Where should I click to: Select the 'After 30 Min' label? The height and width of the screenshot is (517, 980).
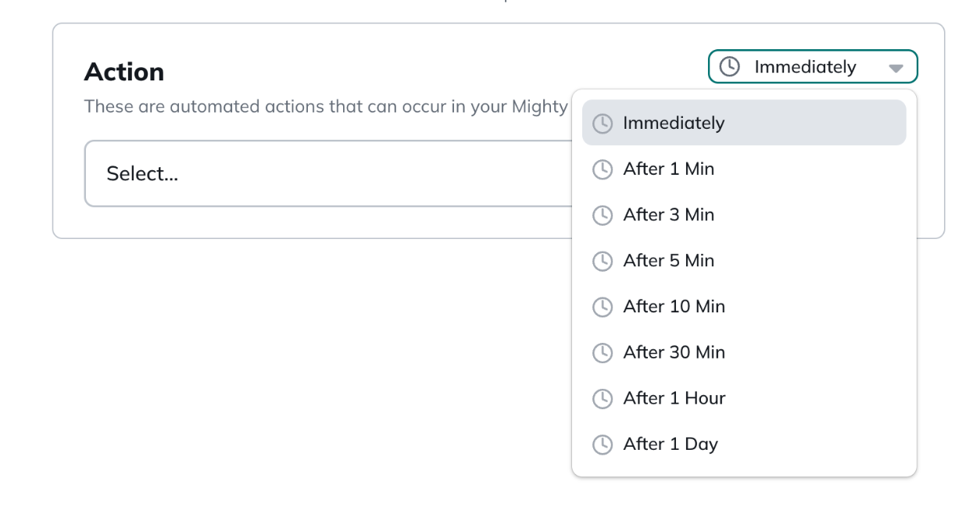674,353
